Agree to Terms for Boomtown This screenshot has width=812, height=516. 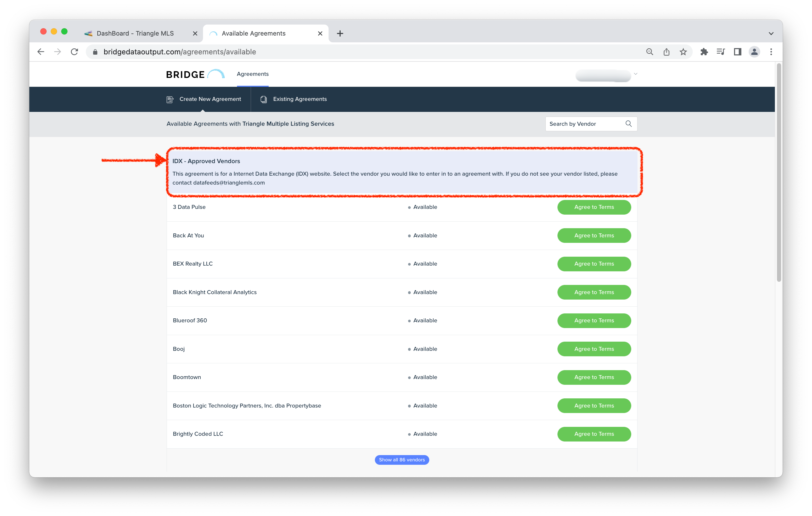click(594, 377)
